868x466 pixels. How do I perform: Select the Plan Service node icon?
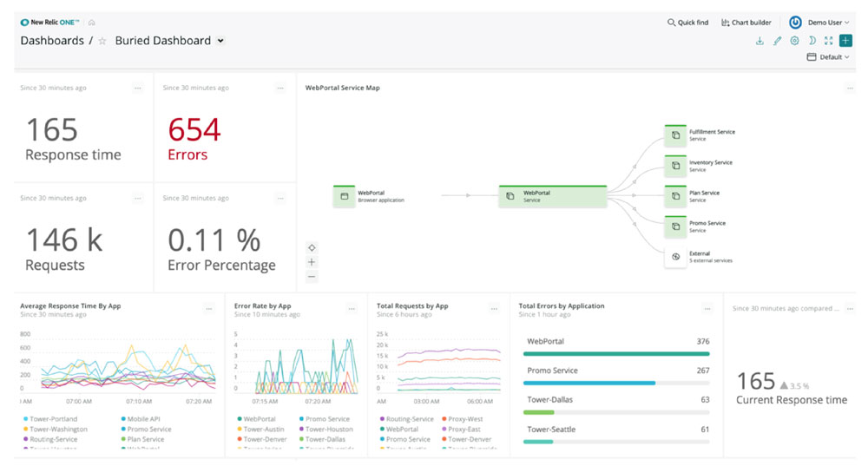pos(675,196)
